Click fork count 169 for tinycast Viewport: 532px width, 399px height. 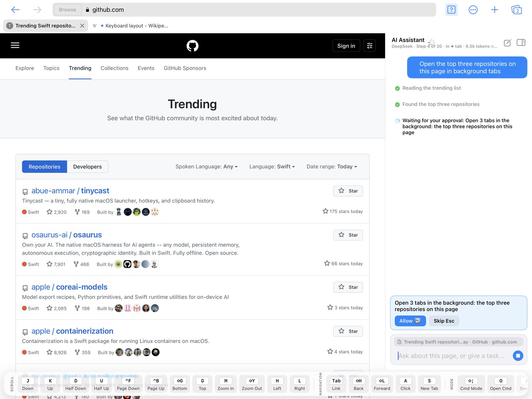pos(82,212)
